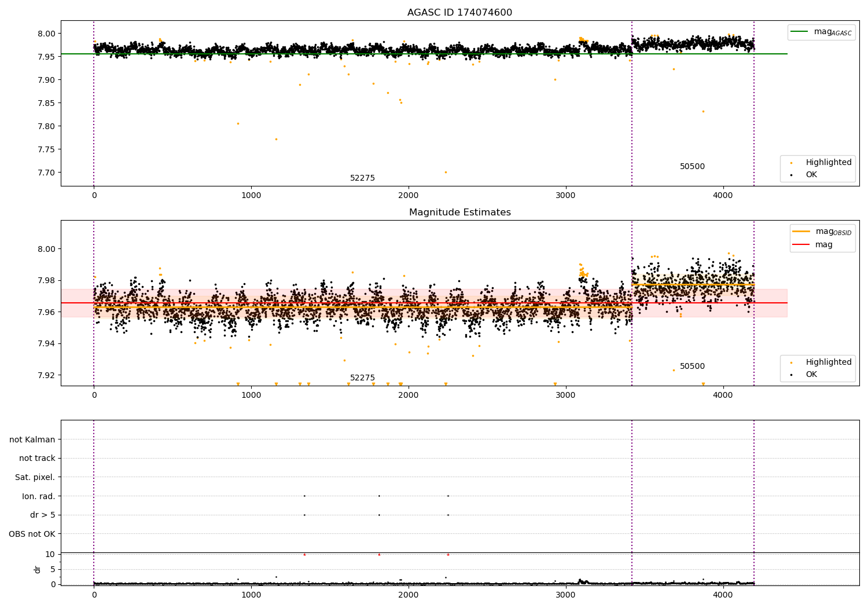Click the "50500" annotation in Magnitude Estimates plot
868x608 pixels.
pos(692,367)
